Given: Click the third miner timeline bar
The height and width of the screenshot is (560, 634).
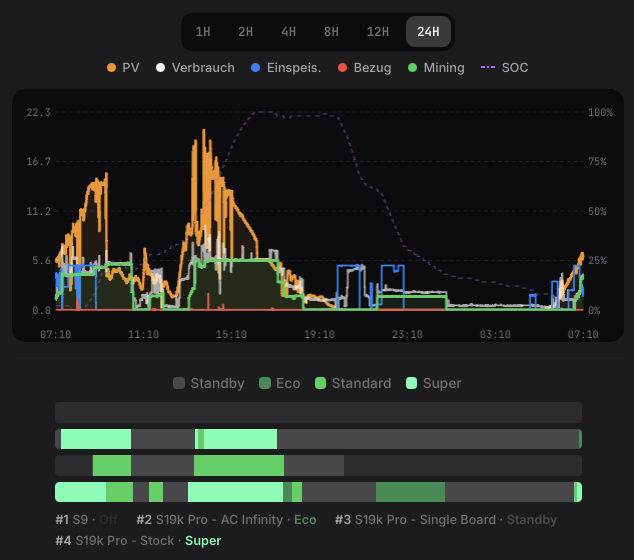Looking at the screenshot, I should click(318, 465).
